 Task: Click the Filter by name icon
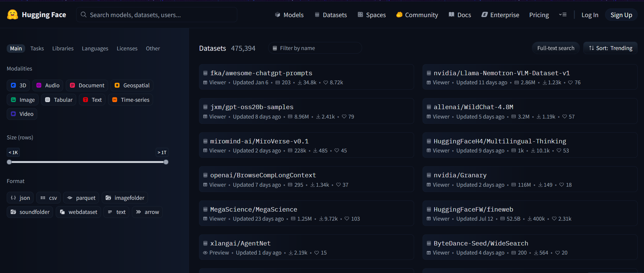pyautogui.click(x=275, y=48)
